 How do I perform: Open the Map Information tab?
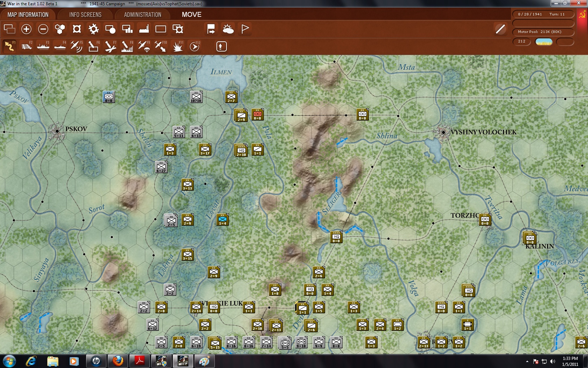28,15
